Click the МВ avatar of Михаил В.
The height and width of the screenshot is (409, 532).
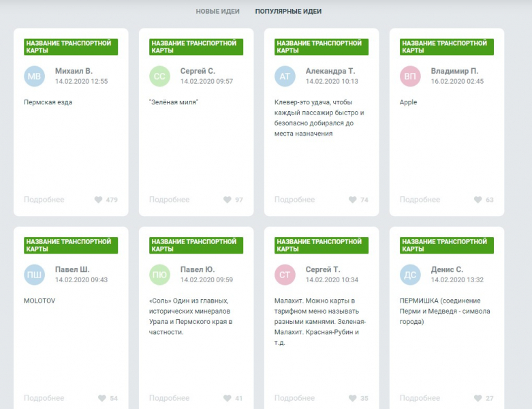(x=35, y=76)
